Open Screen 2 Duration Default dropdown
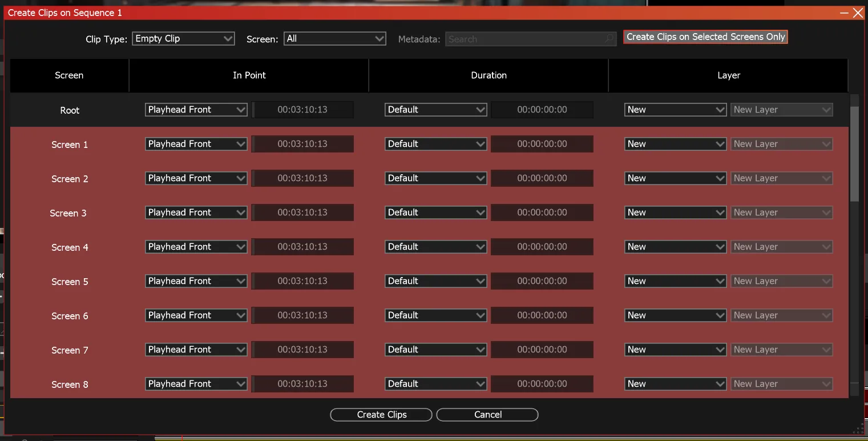The width and height of the screenshot is (868, 441). coord(435,178)
